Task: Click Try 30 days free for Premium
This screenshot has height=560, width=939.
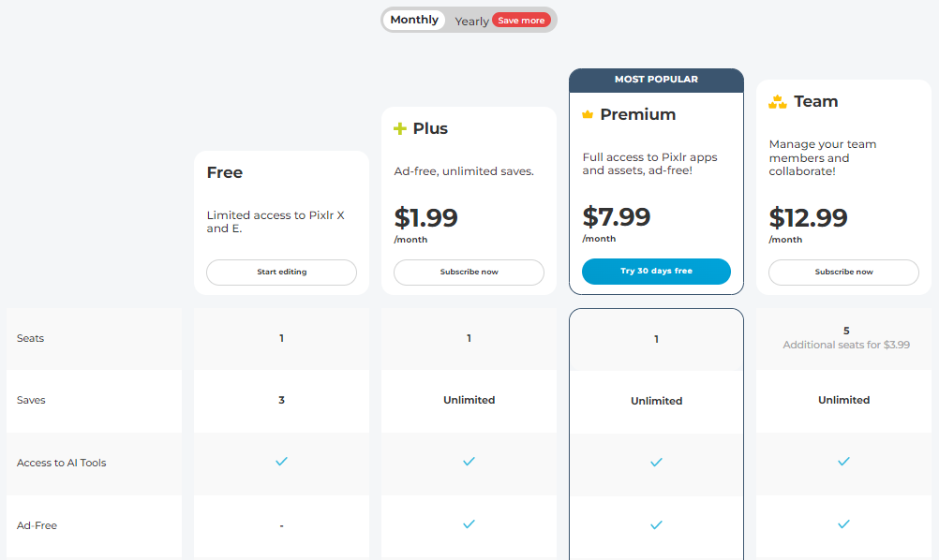Action: pos(656,271)
